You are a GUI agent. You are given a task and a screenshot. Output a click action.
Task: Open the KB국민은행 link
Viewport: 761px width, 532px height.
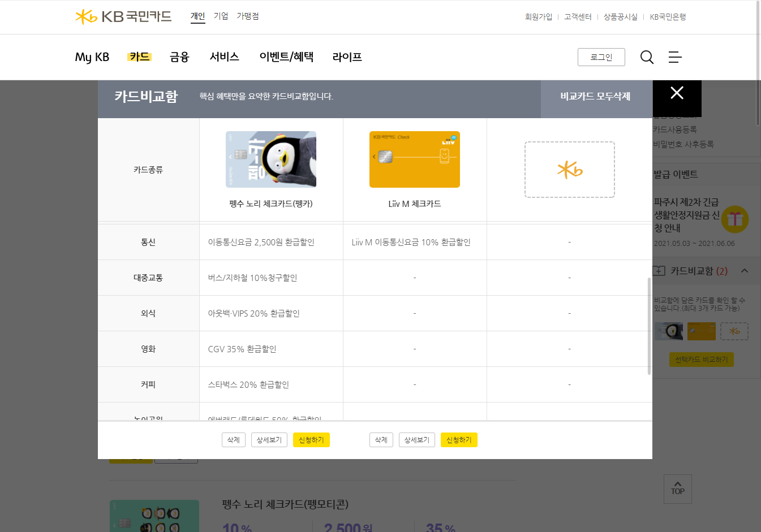668,17
